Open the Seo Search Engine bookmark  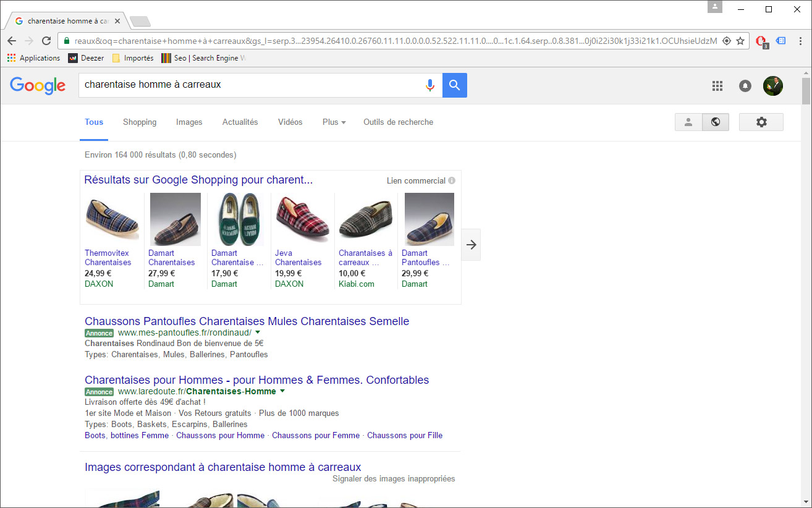pos(203,58)
